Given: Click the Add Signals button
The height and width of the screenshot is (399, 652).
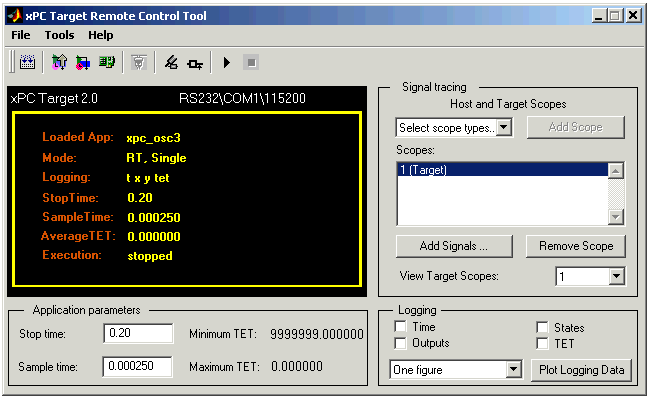Looking at the screenshot, I should pyautogui.click(x=454, y=246).
